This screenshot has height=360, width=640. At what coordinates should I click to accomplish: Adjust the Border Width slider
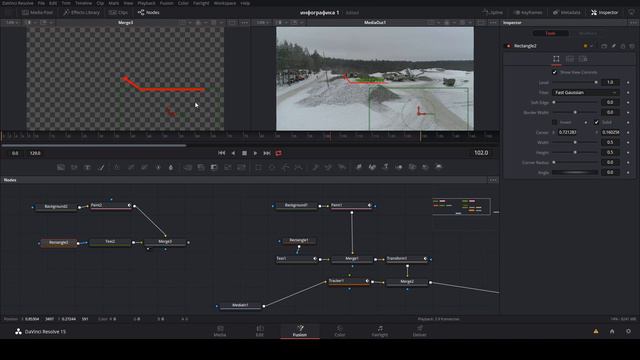(576, 112)
